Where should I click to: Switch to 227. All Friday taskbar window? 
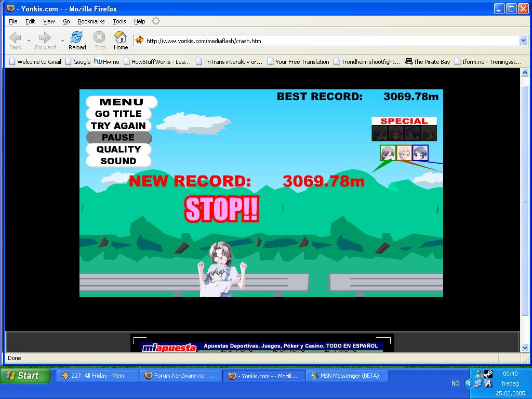point(97,376)
